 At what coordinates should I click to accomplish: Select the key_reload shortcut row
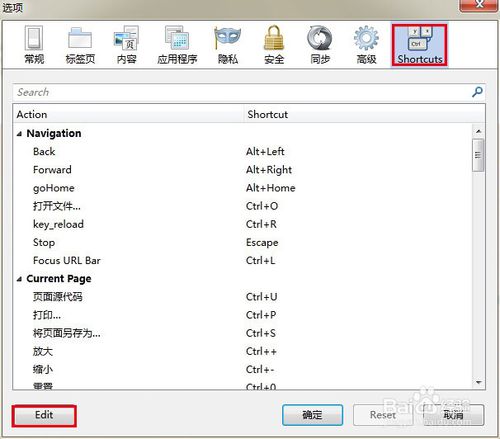click(x=243, y=224)
